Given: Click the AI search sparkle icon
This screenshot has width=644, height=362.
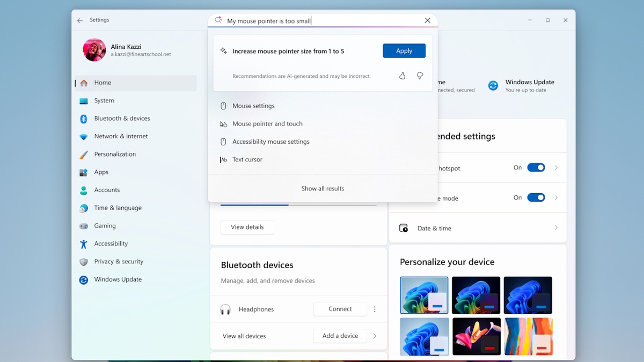Looking at the screenshot, I should coord(218,20).
